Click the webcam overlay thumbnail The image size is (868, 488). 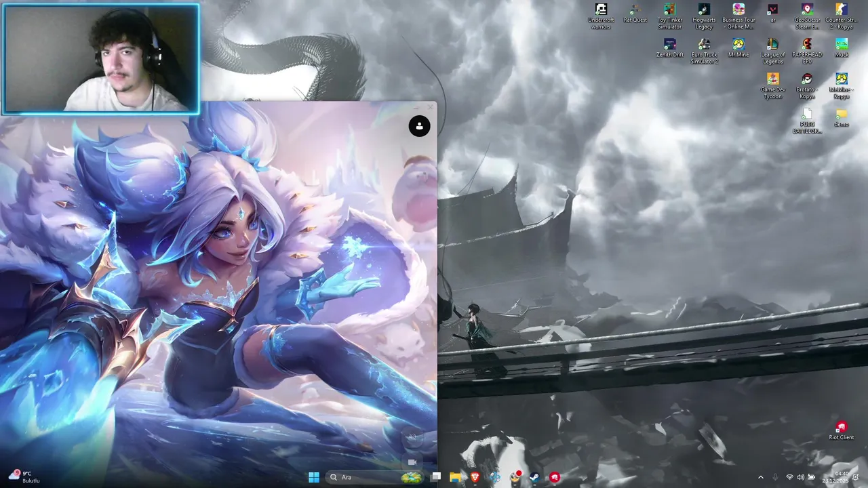click(101, 59)
